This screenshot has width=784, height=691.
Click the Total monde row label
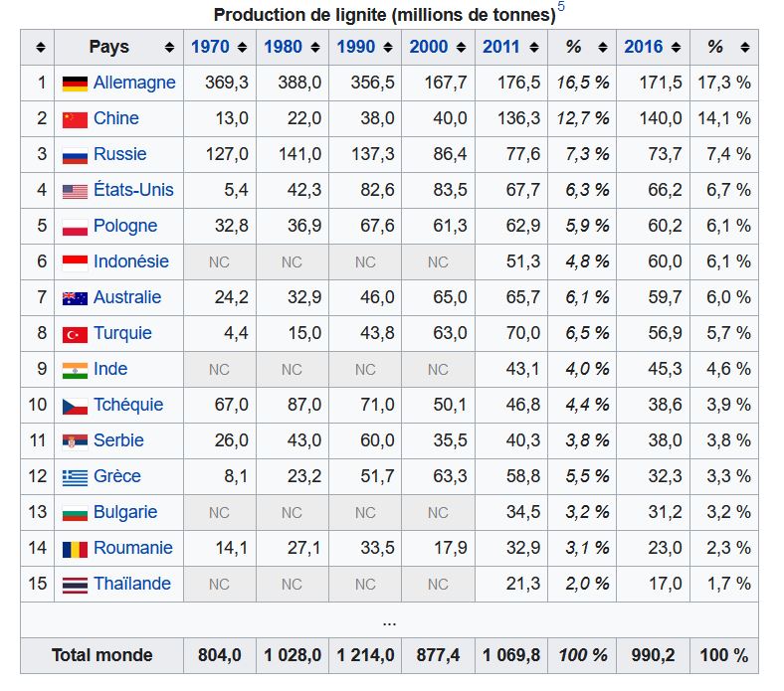[x=102, y=654]
